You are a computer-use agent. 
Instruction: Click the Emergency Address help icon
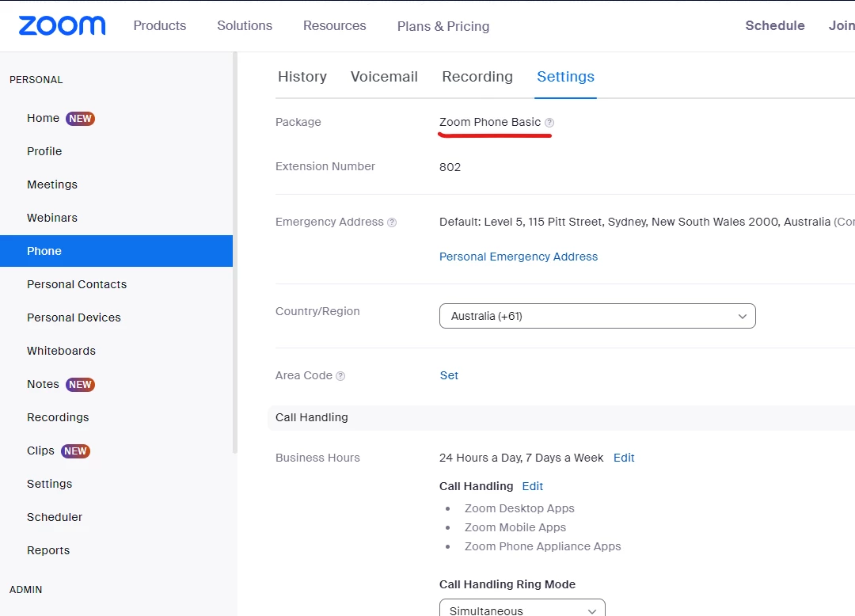[392, 222]
